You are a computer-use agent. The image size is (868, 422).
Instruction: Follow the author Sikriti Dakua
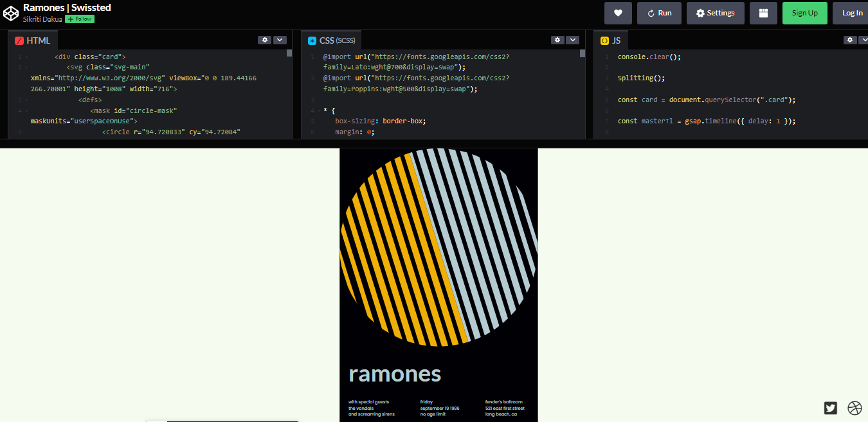point(79,19)
